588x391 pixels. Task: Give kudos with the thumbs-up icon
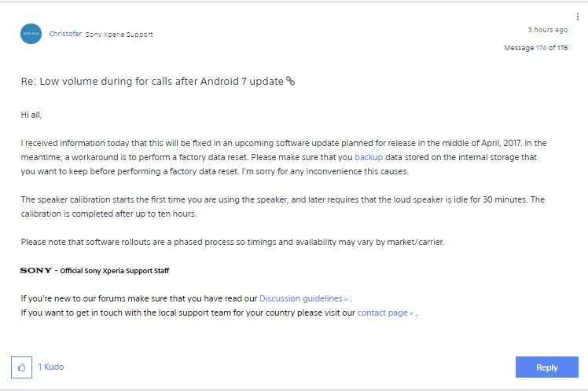21,367
